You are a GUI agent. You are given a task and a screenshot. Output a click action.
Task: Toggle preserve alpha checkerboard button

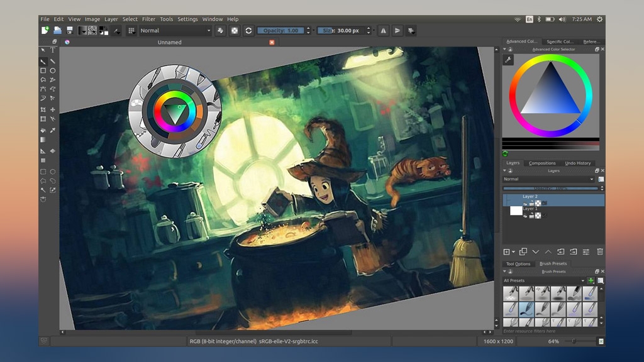coord(235,30)
